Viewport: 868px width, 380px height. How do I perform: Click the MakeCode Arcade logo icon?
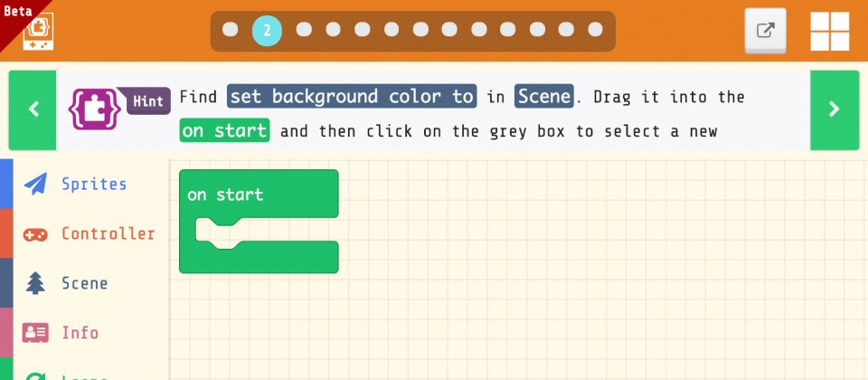tap(38, 32)
